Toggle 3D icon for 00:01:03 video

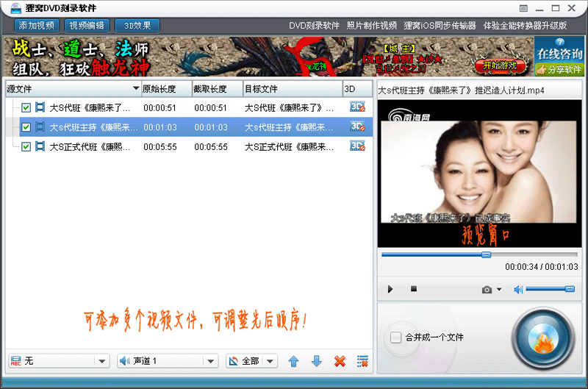coord(357,126)
